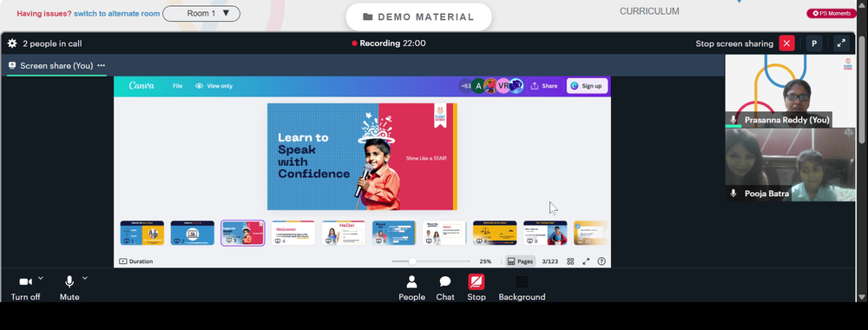The image size is (868, 330).
Task: Click the 2 people in call label
Action: pos(52,43)
